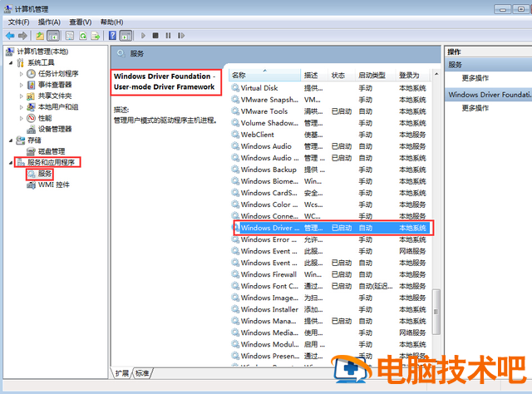Select the Virtual Disk service row
The image size is (532, 394).
(329, 88)
